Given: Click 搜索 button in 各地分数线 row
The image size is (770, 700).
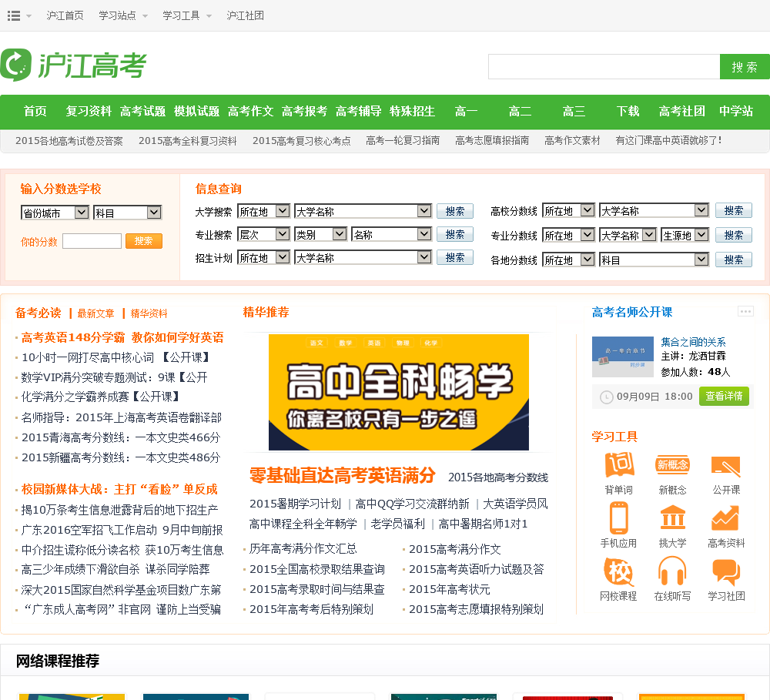Looking at the screenshot, I should (x=734, y=260).
